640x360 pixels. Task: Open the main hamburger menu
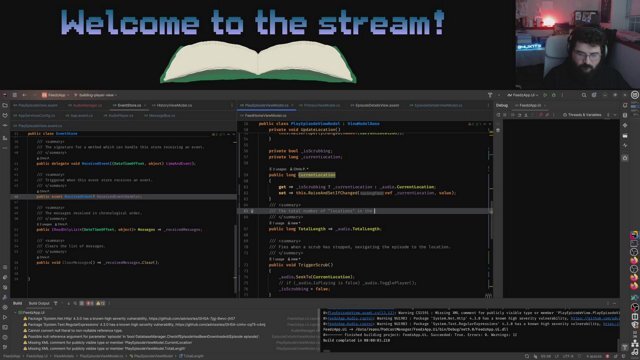pos(15,95)
